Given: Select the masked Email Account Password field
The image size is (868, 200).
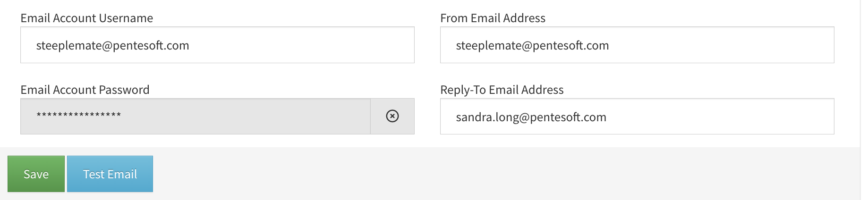Looking at the screenshot, I should pos(196,116).
